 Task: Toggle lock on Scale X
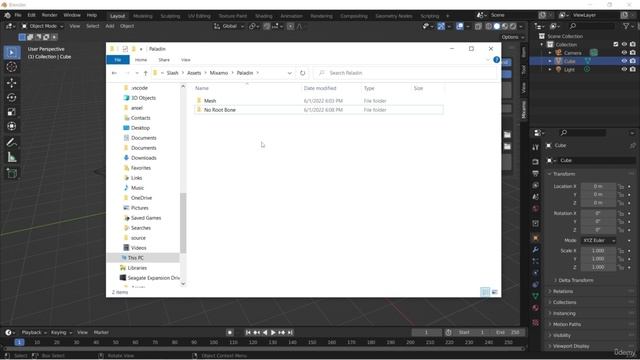(x=621, y=251)
